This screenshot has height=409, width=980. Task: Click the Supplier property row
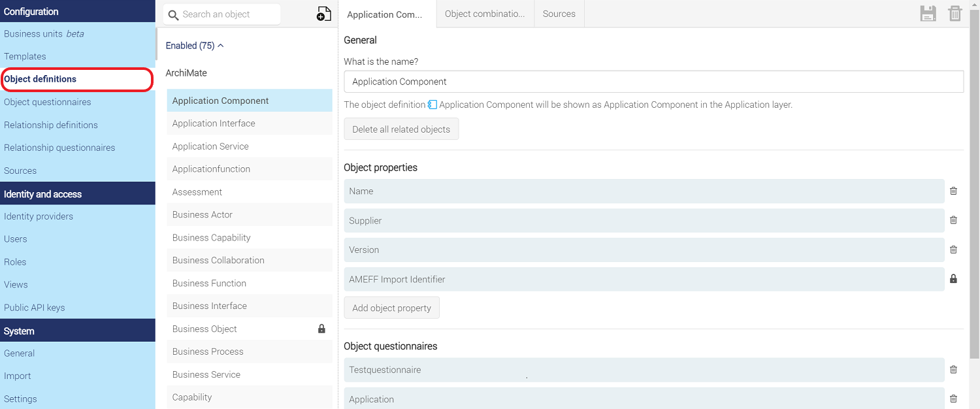click(x=644, y=220)
